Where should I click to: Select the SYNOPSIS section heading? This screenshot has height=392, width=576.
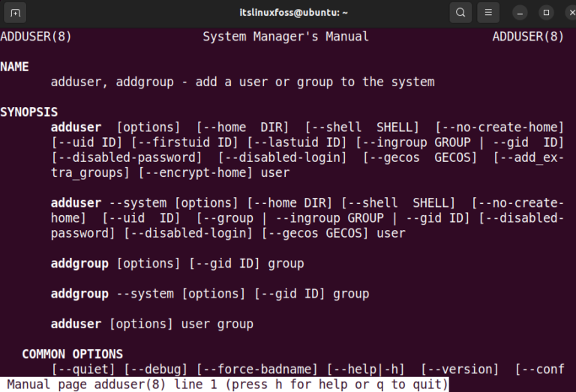point(29,112)
